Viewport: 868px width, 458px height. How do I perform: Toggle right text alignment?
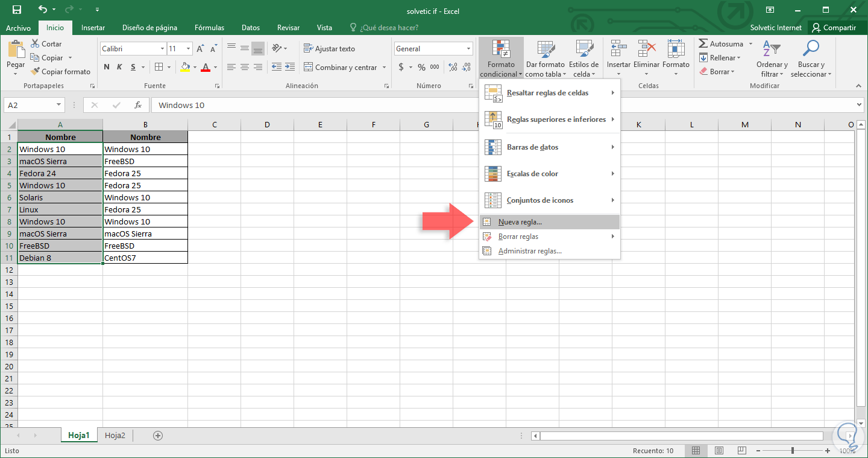(x=258, y=67)
